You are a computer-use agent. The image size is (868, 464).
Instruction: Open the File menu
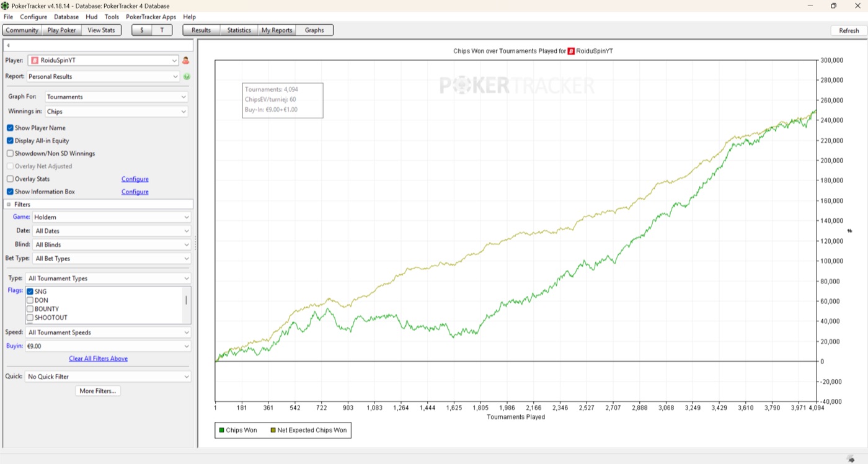[8, 17]
